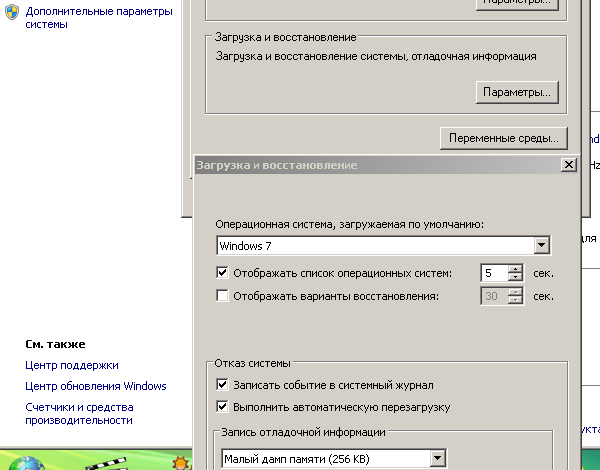
Task: Toggle Записать событие в системный журнал
Action: (222, 385)
